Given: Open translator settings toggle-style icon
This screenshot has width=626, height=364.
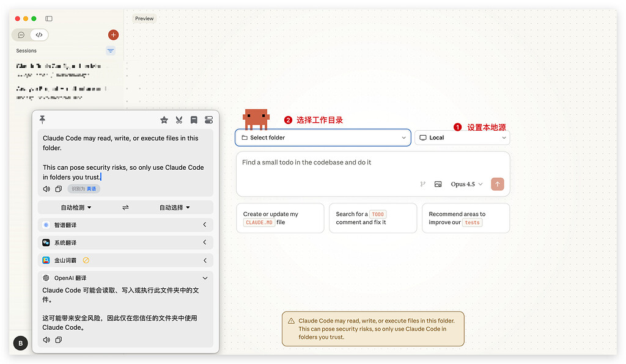Looking at the screenshot, I should pos(209,120).
